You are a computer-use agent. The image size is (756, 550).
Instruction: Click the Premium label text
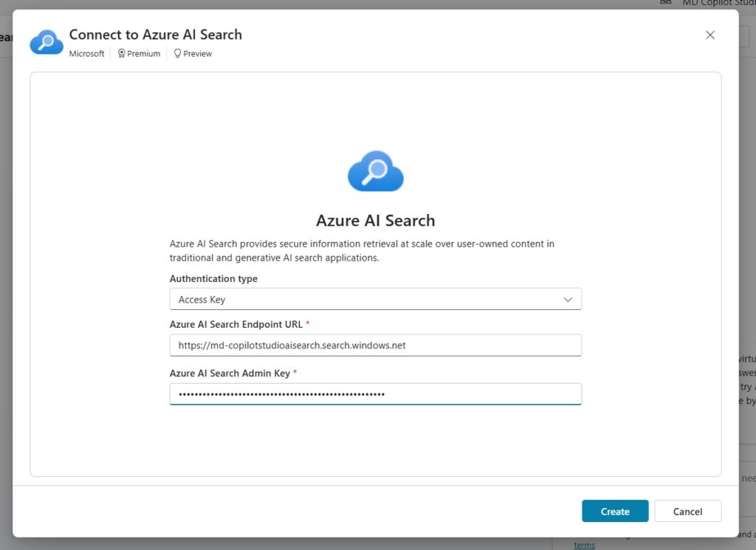point(144,53)
